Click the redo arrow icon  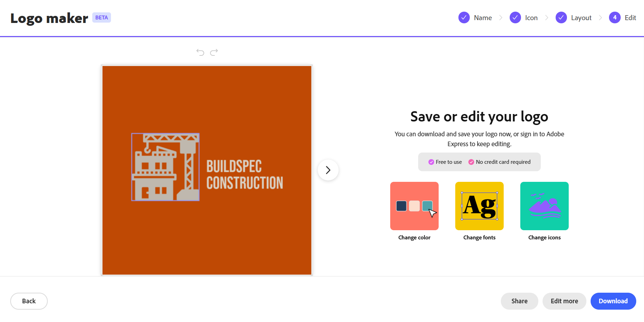click(x=214, y=52)
